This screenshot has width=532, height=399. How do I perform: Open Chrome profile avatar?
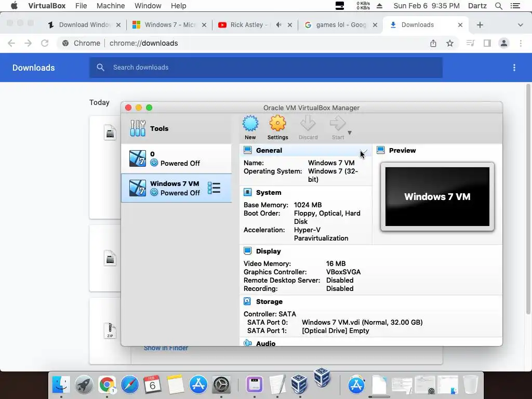click(x=504, y=43)
